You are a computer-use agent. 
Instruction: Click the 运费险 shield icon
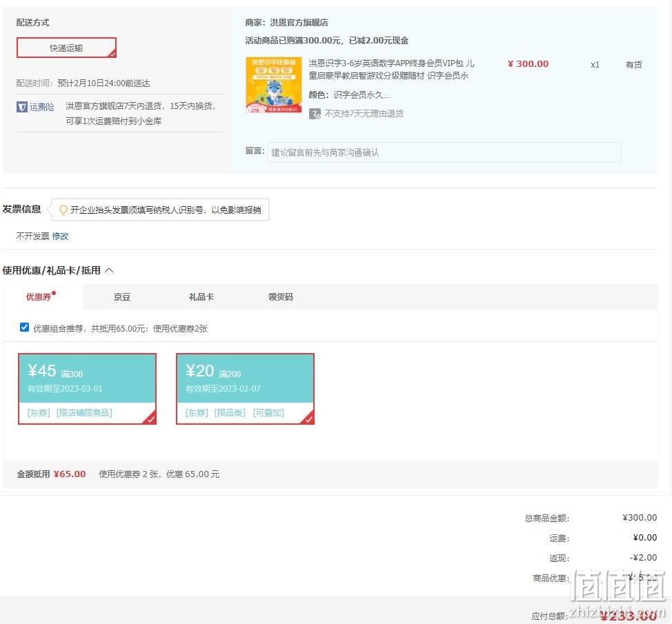[22, 107]
